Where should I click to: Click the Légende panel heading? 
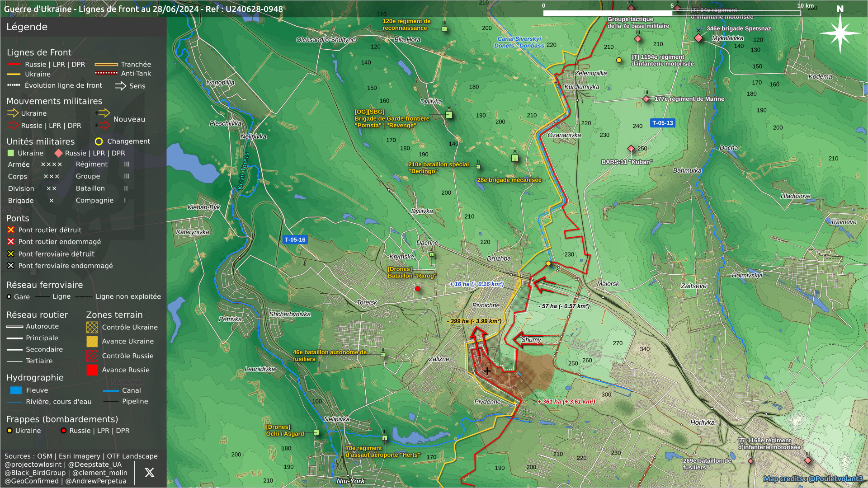click(27, 27)
